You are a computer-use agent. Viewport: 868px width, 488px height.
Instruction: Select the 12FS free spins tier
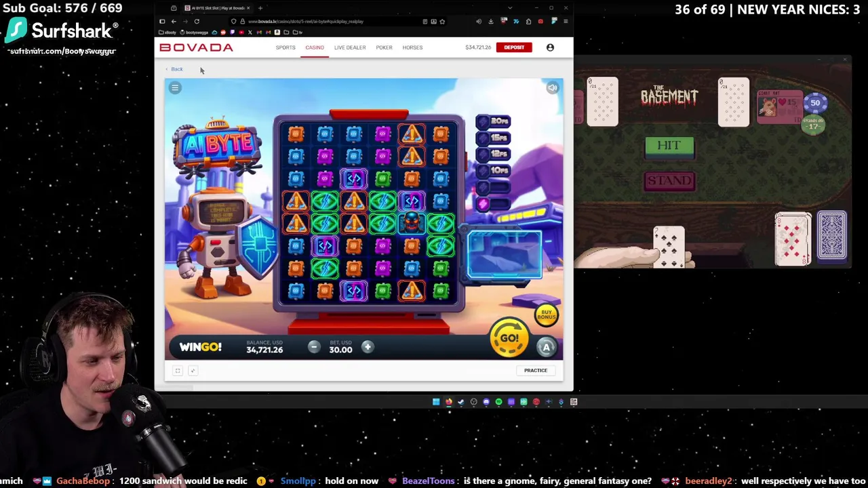pos(494,155)
